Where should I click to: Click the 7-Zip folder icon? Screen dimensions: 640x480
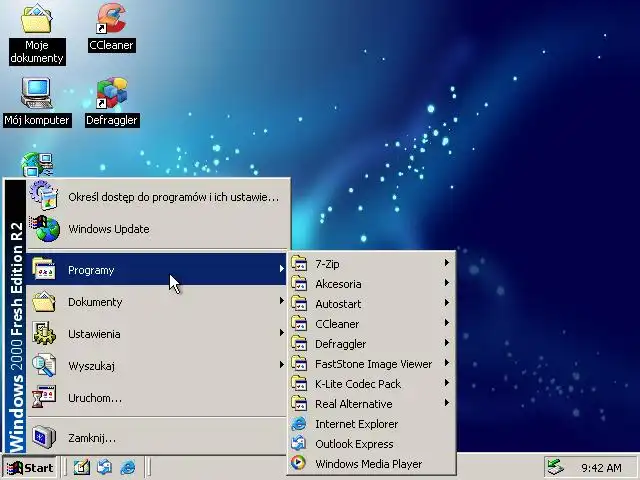(x=299, y=263)
